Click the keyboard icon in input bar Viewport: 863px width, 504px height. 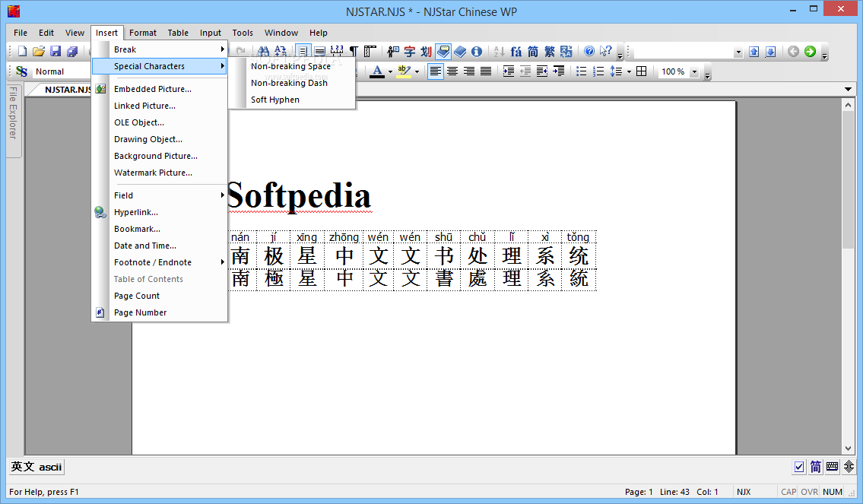pyautogui.click(x=832, y=468)
